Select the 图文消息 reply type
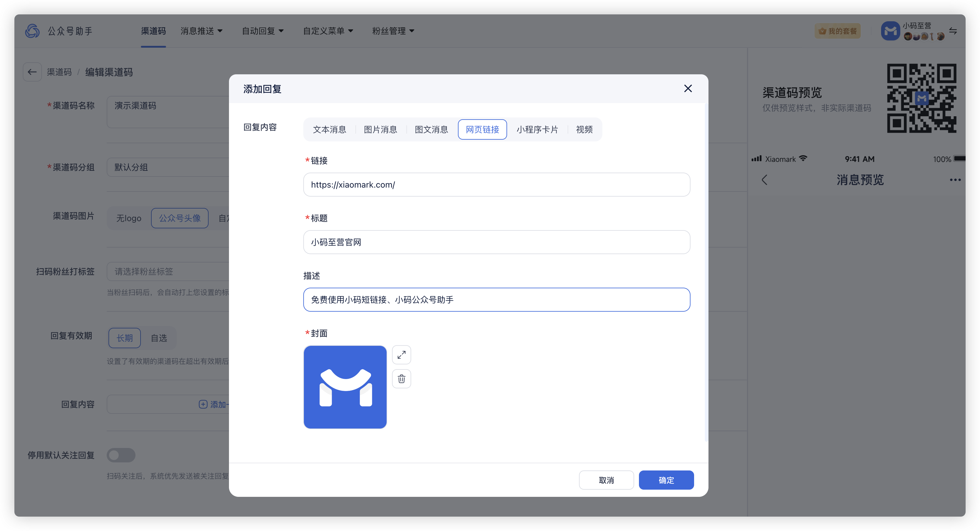 click(x=432, y=129)
